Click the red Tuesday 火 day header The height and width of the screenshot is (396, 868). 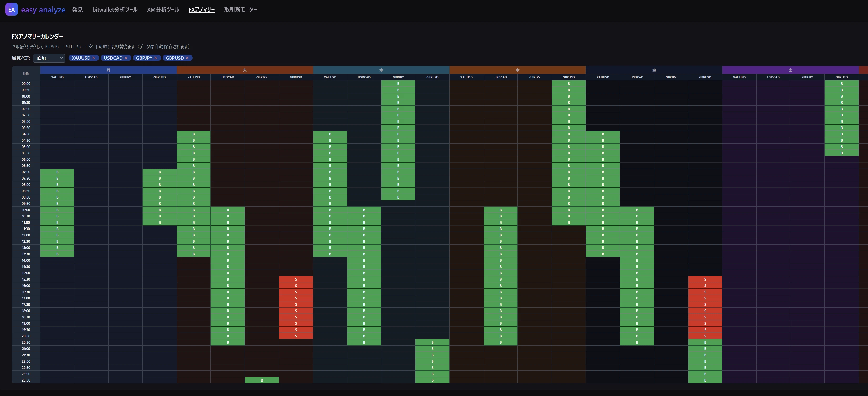tap(245, 70)
